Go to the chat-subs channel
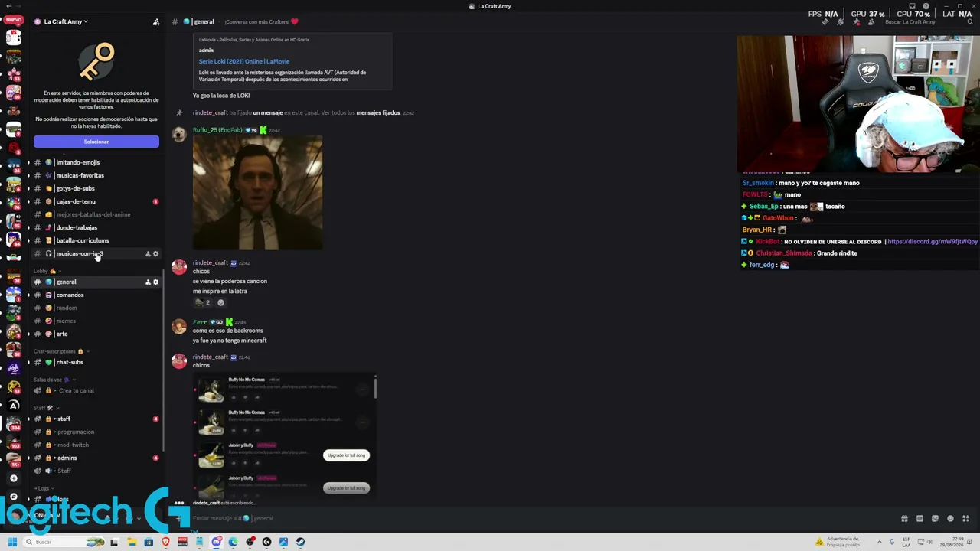Viewport: 980px width, 551px height. coord(96,363)
